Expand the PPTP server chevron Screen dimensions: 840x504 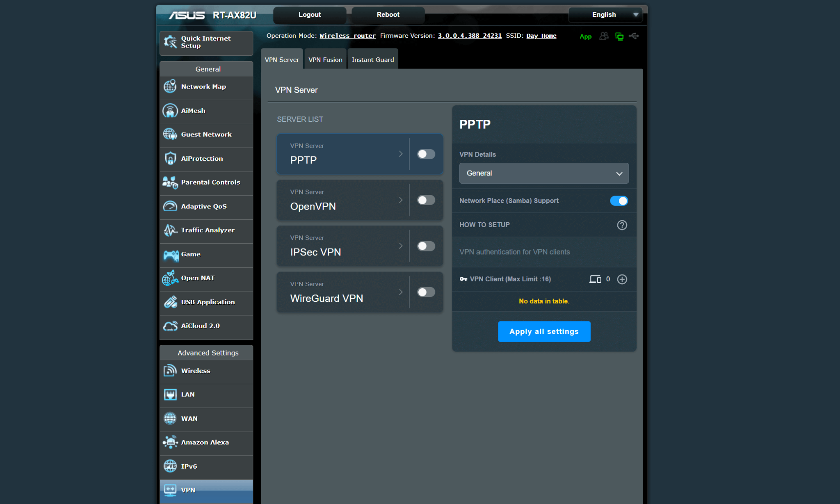401,154
